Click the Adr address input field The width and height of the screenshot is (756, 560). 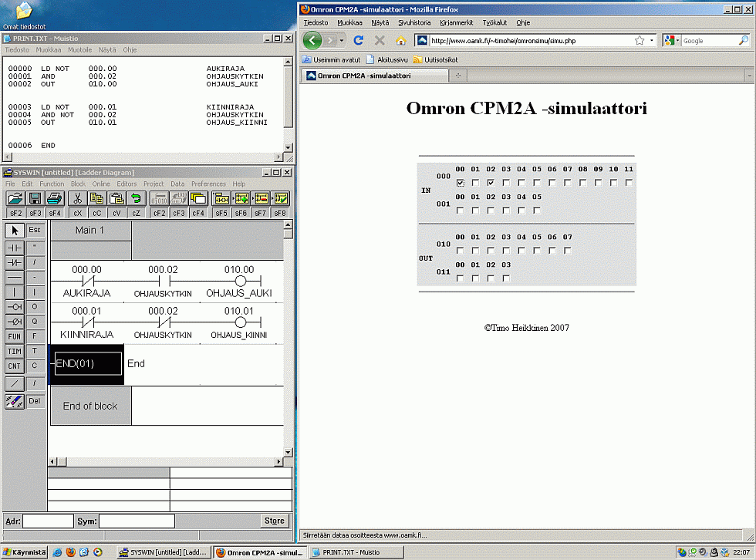click(48, 521)
